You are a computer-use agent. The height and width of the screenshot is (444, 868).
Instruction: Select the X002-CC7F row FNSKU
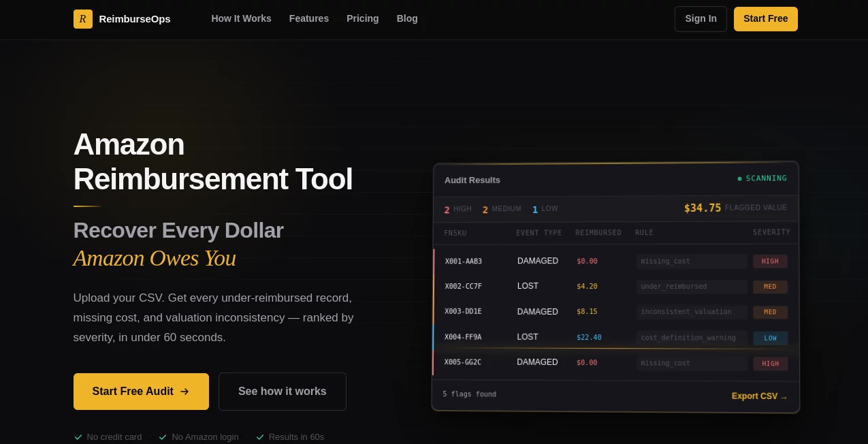[x=463, y=287]
